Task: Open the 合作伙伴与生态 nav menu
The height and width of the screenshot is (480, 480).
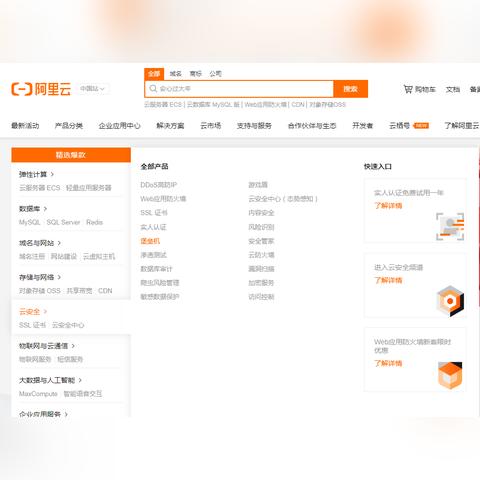Action: coord(312,126)
